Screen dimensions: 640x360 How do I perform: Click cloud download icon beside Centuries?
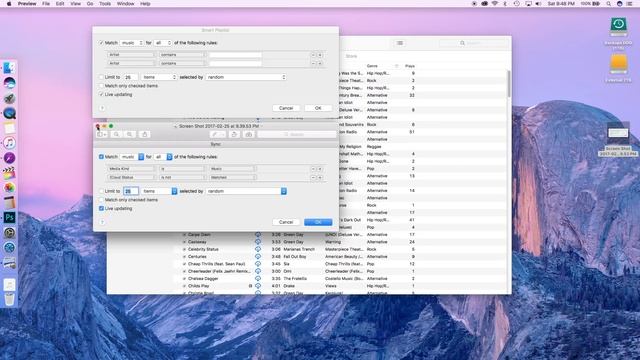pyautogui.click(x=258, y=257)
